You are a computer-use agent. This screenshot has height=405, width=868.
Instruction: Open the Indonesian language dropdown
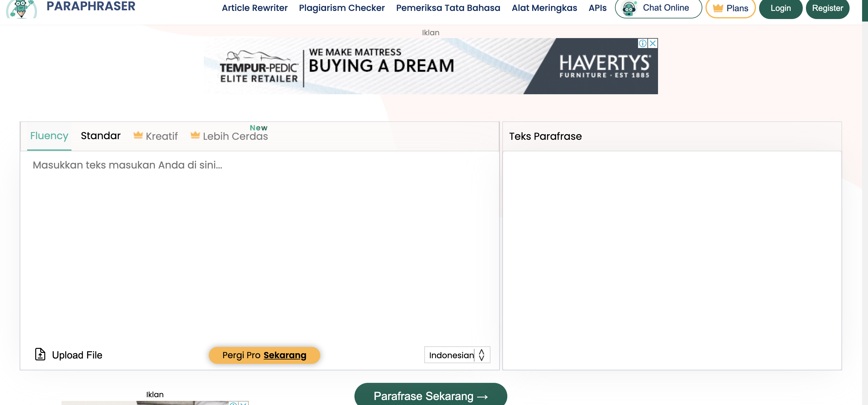451,355
